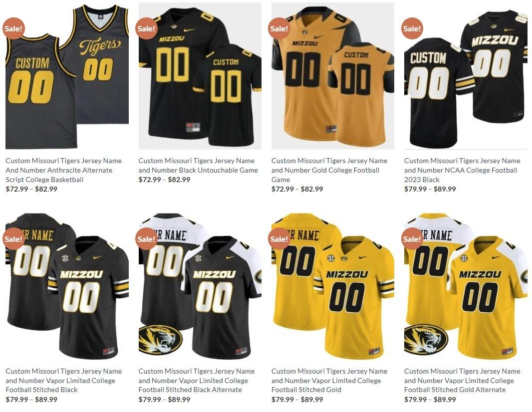The image size is (532, 412).
Task: Click Sale badge on Stitched Gold Alternate jersey
Action: (x=412, y=239)
